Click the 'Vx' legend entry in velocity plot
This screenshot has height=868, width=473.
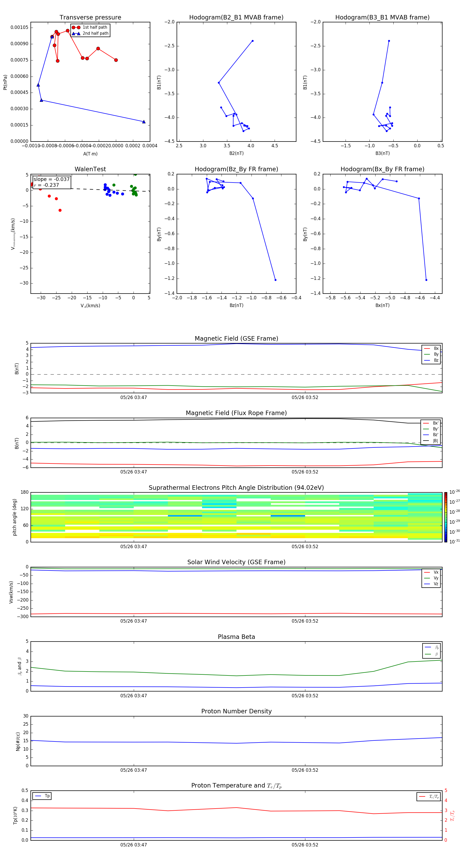point(431,572)
